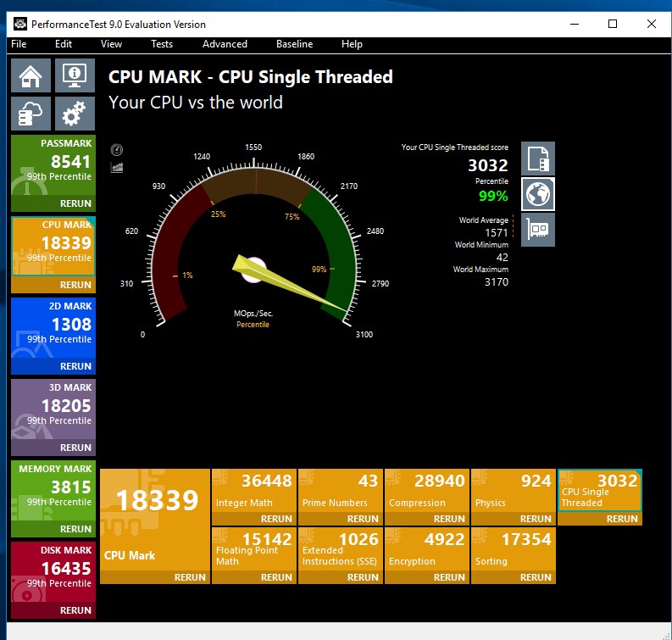
Task: Open the Baseline menu
Action: [294, 44]
